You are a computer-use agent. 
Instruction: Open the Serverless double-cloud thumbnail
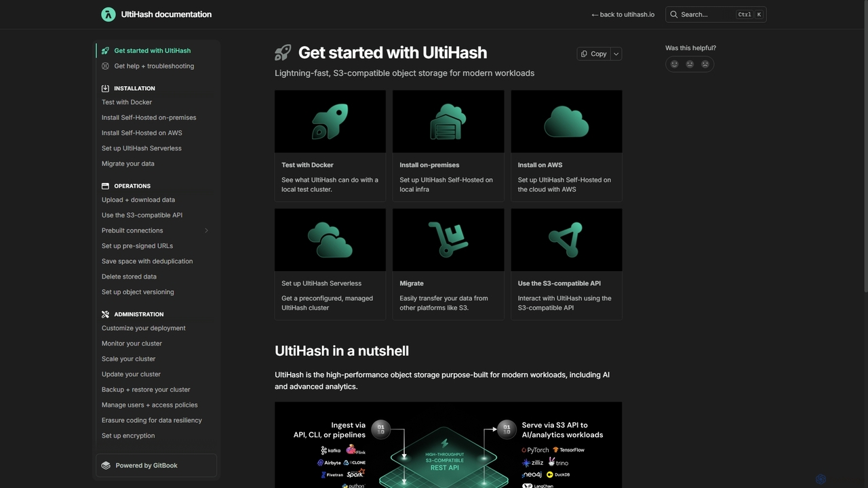click(330, 240)
